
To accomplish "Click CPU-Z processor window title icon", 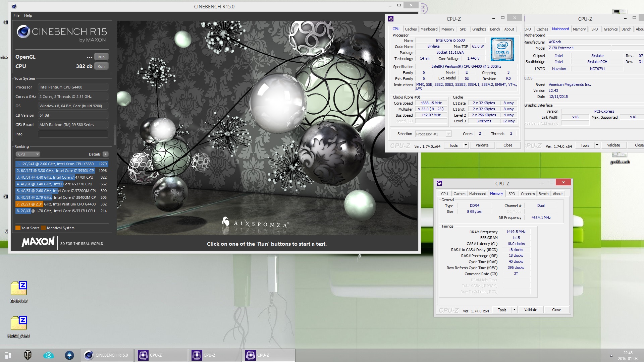I will (391, 19).
